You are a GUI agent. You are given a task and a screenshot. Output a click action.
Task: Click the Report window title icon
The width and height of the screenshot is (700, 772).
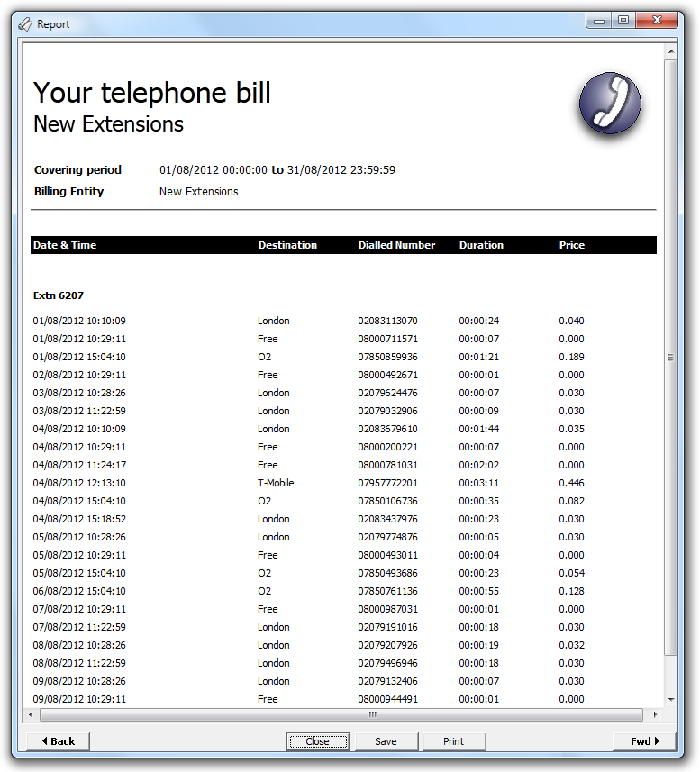[25, 23]
